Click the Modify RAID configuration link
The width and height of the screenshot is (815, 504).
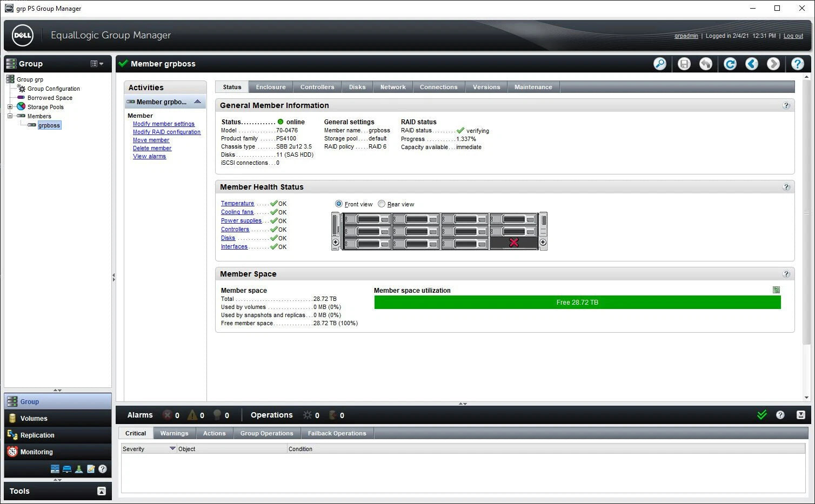coord(166,132)
